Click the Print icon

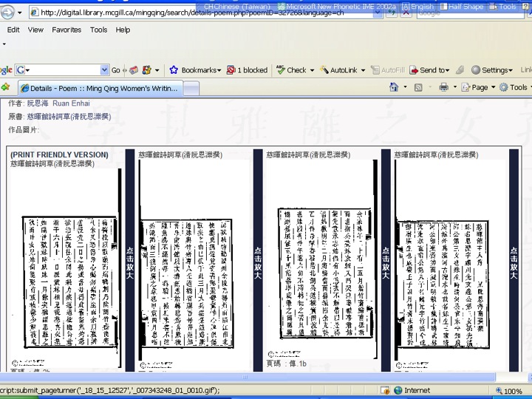443,87
